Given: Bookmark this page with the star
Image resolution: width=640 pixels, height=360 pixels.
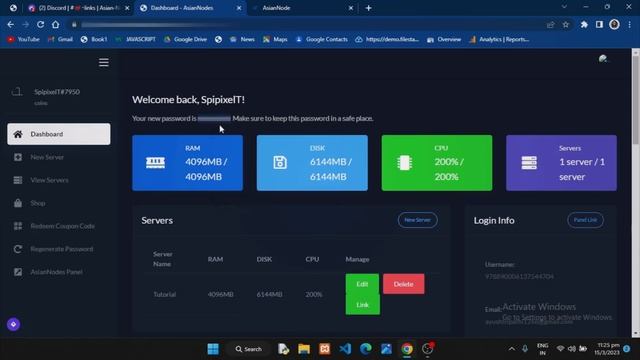Looking at the screenshot, I should point(566,24).
